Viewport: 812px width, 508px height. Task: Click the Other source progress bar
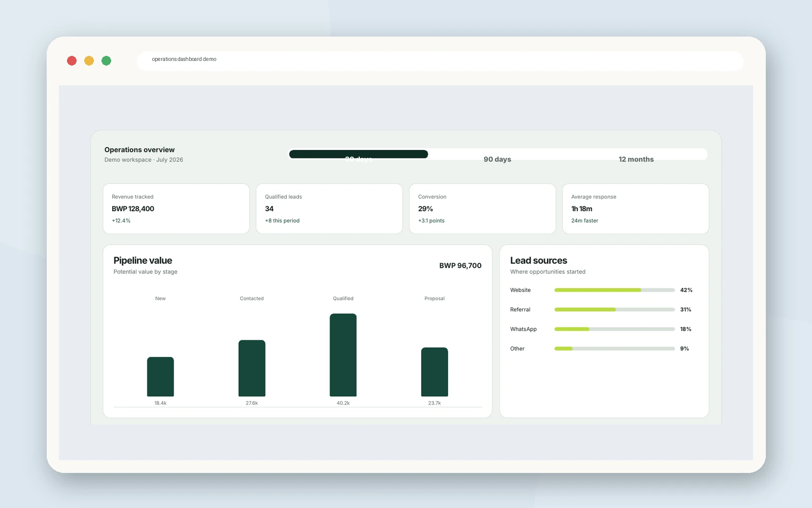coord(615,348)
